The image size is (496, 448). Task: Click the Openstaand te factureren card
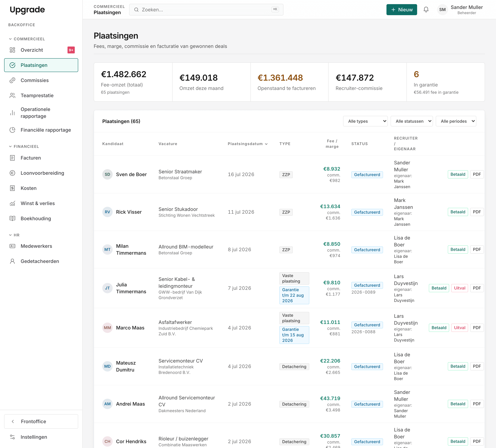[289, 82]
